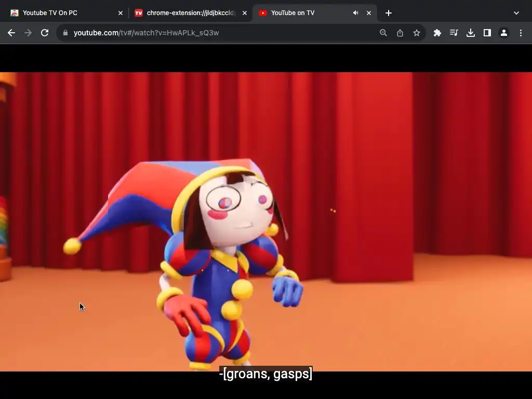This screenshot has height=399, width=532.
Task: Open a new browser tab
Action: click(389, 13)
